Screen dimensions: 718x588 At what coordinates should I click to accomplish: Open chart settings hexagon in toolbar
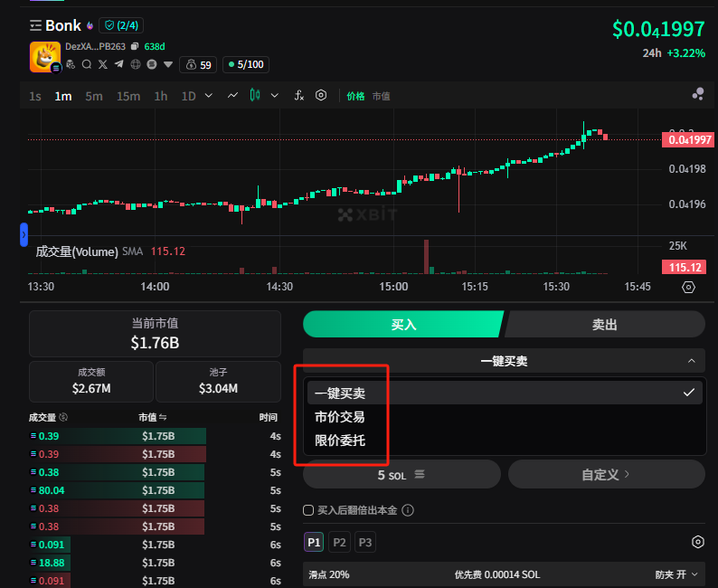click(321, 95)
